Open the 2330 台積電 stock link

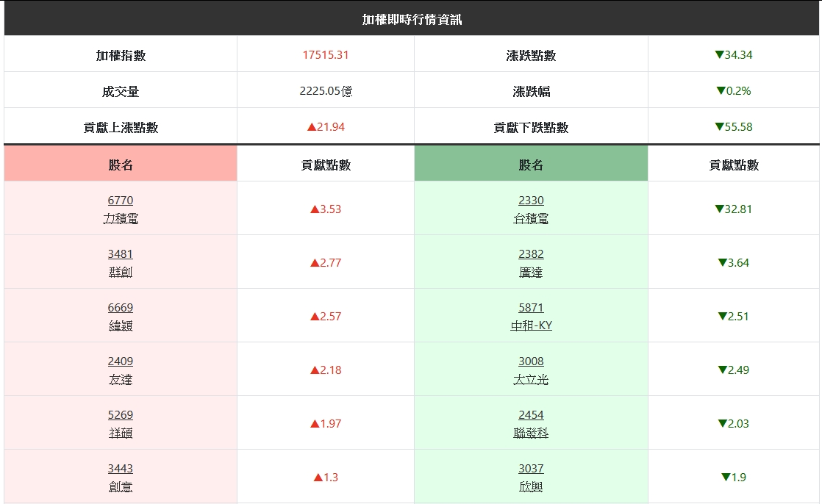[x=531, y=209]
